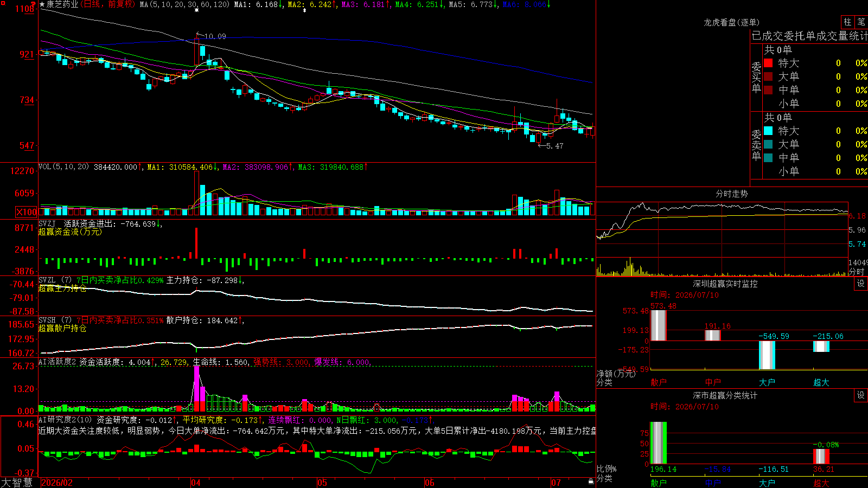Viewport: 868px width, 488px height.
Task: Click the SVSH (7) indicator name
Action: point(55,320)
